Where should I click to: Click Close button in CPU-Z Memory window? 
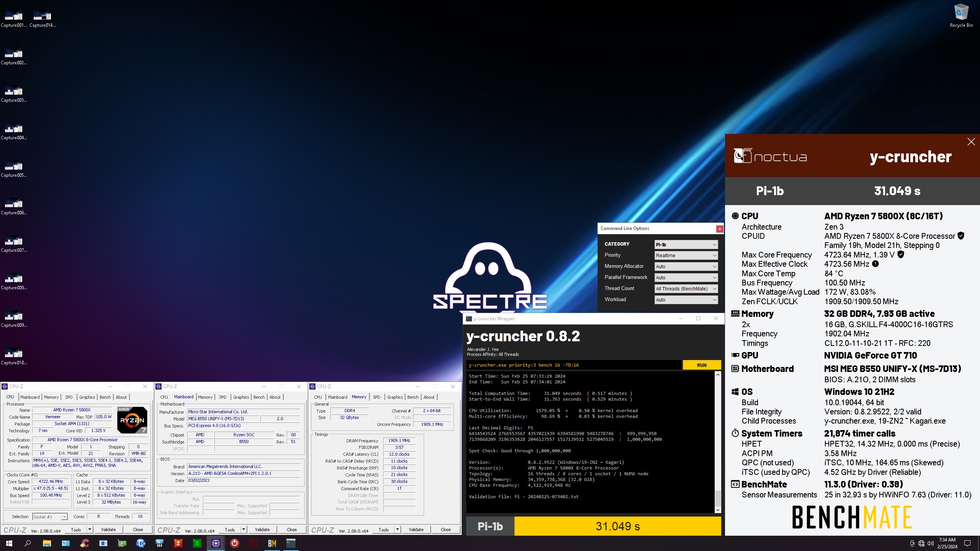click(x=446, y=530)
